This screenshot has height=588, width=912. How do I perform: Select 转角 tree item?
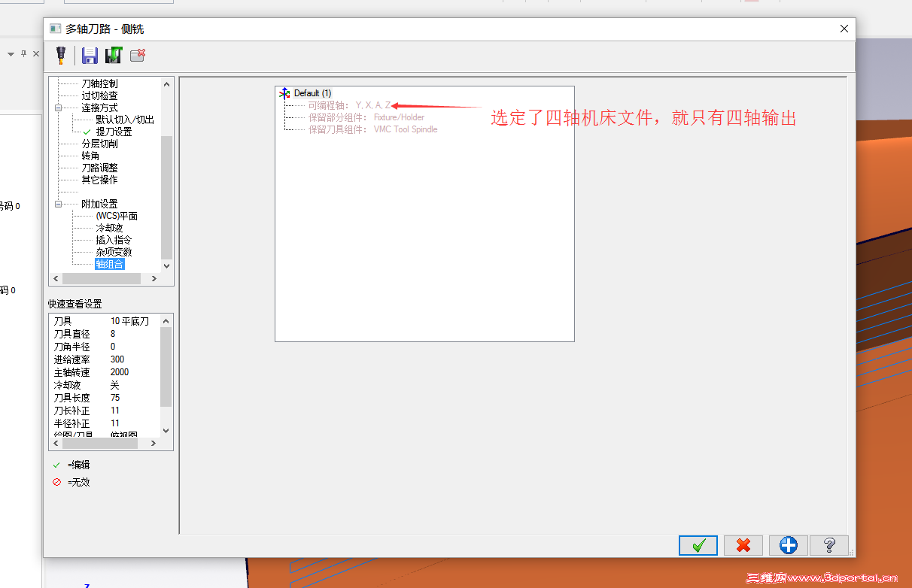[x=90, y=156]
